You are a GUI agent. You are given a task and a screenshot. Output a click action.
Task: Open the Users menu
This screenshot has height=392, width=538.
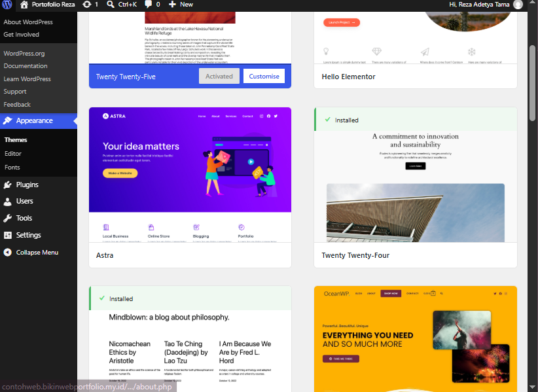[39, 202]
